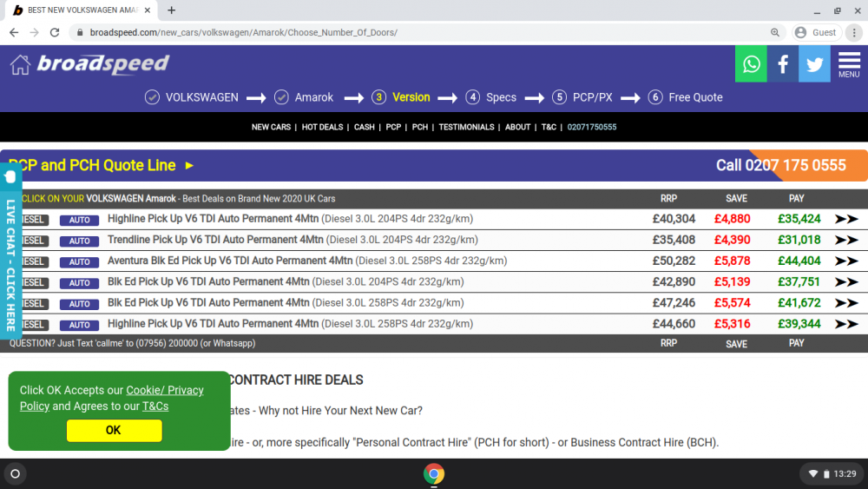The image size is (868, 489).
Task: Click the zoom magnifier in address bar
Action: pos(775,33)
